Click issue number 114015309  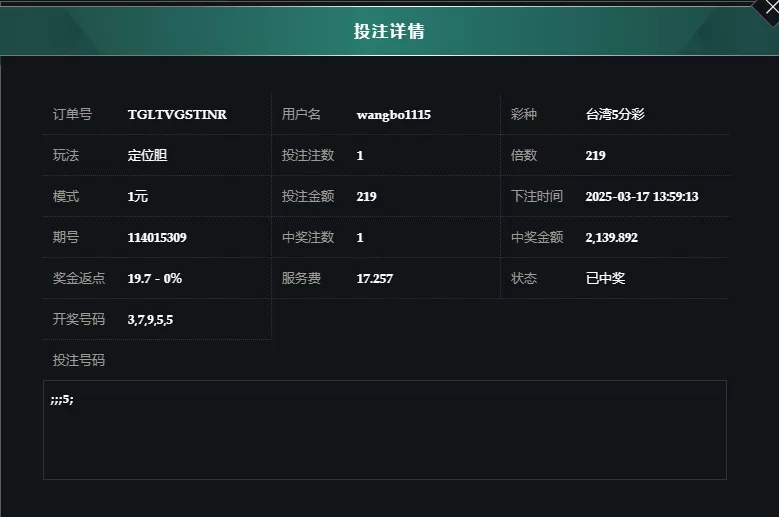(157, 237)
